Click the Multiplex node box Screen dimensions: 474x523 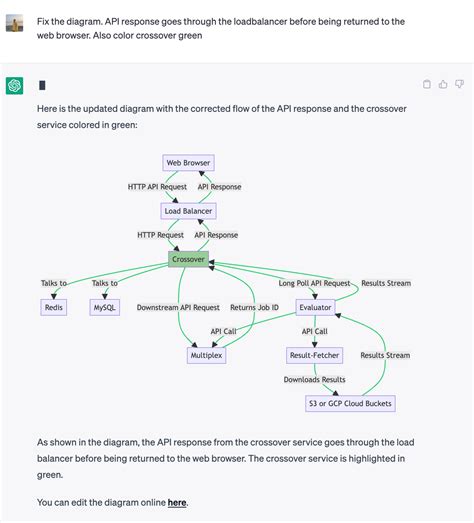pyautogui.click(x=206, y=355)
